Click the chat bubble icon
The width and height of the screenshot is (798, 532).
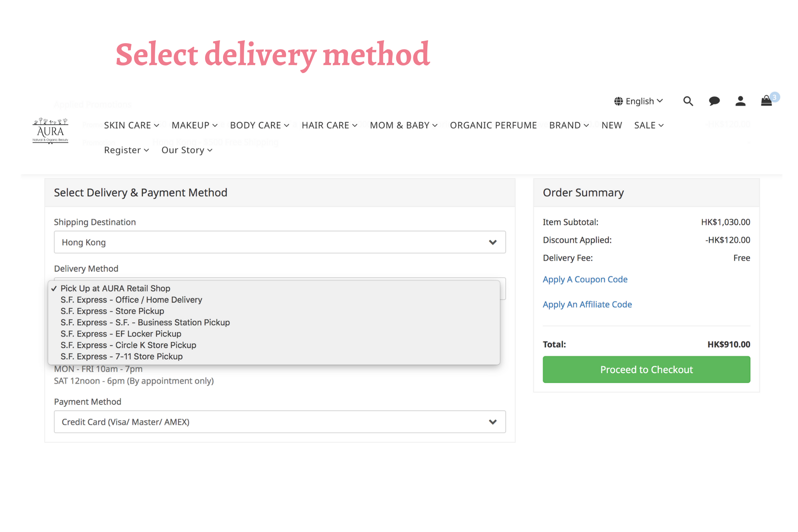(714, 101)
